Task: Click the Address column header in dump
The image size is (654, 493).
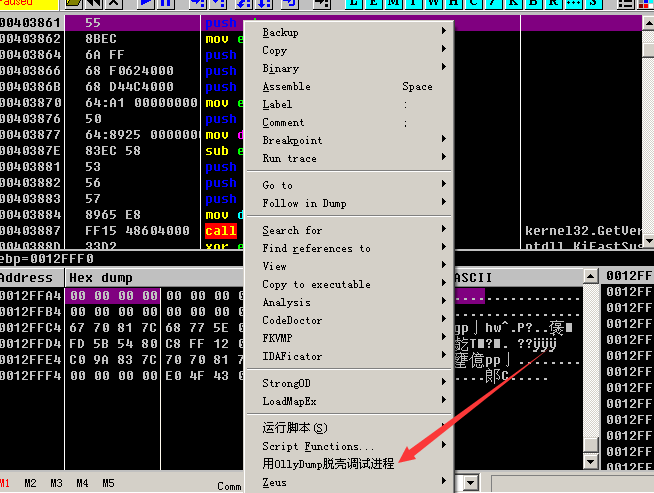Action: (32, 277)
